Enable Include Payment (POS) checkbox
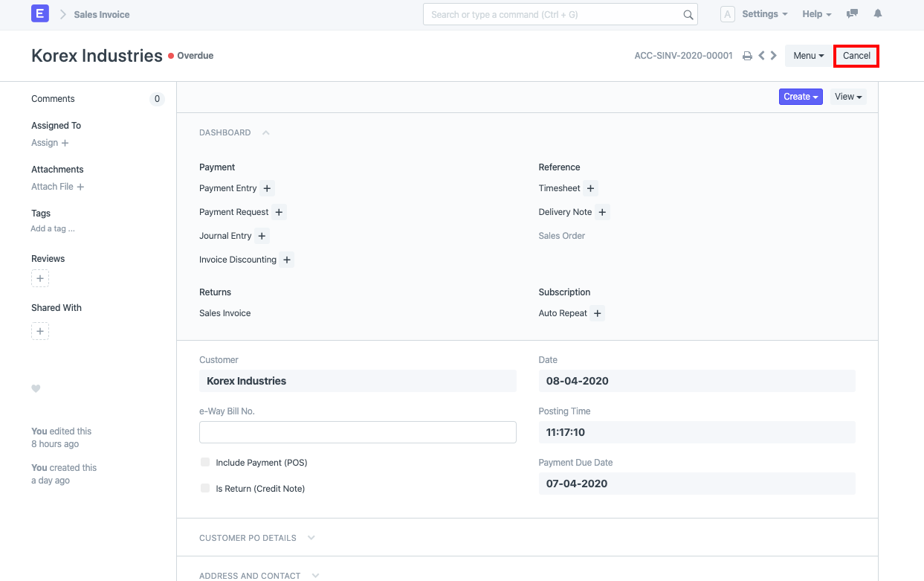924x581 pixels. coord(205,462)
